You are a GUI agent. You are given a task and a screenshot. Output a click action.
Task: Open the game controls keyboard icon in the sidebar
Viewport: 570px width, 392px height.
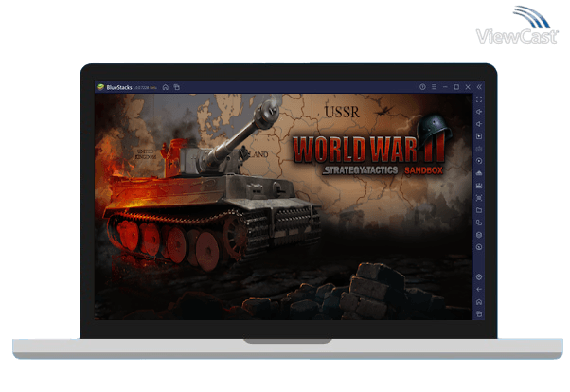(479, 149)
